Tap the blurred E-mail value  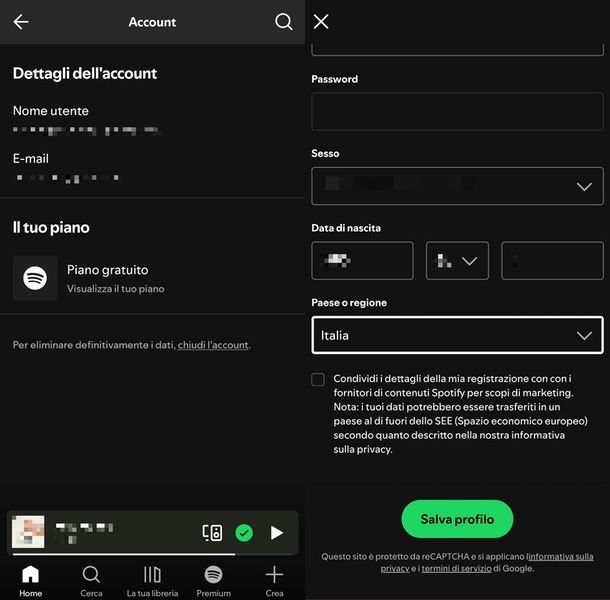[x=67, y=178]
